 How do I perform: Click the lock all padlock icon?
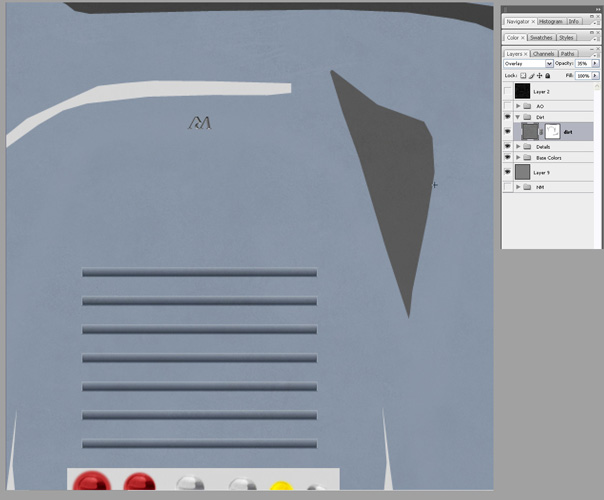(x=547, y=75)
